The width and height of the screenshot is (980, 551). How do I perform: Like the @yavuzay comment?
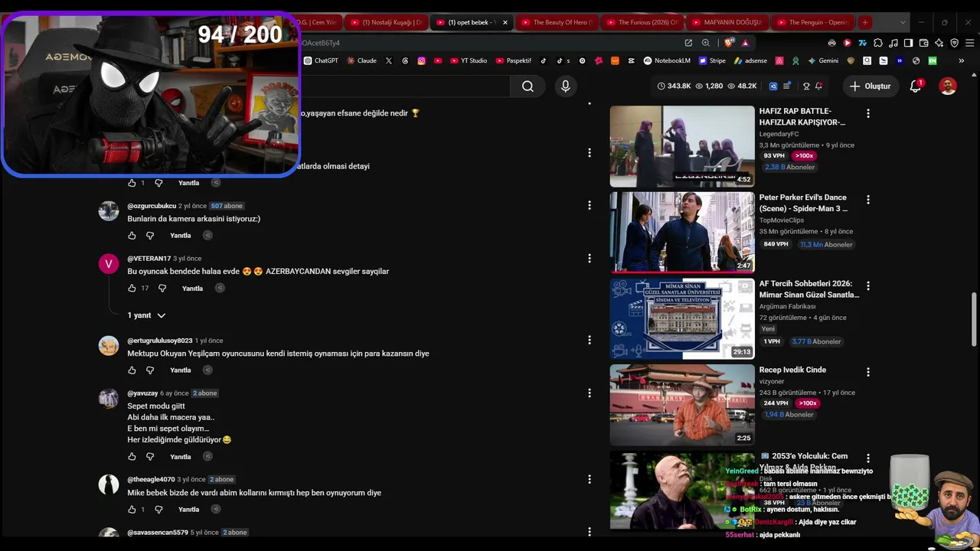coord(132,457)
